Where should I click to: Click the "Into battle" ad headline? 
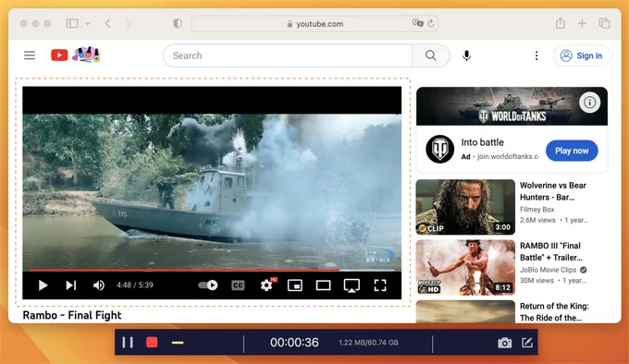pos(482,142)
